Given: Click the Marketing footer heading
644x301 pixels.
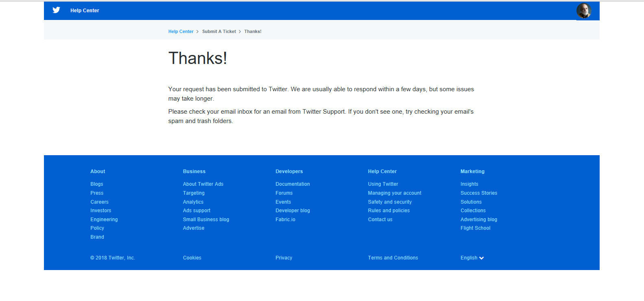Looking at the screenshot, I should pos(472,171).
